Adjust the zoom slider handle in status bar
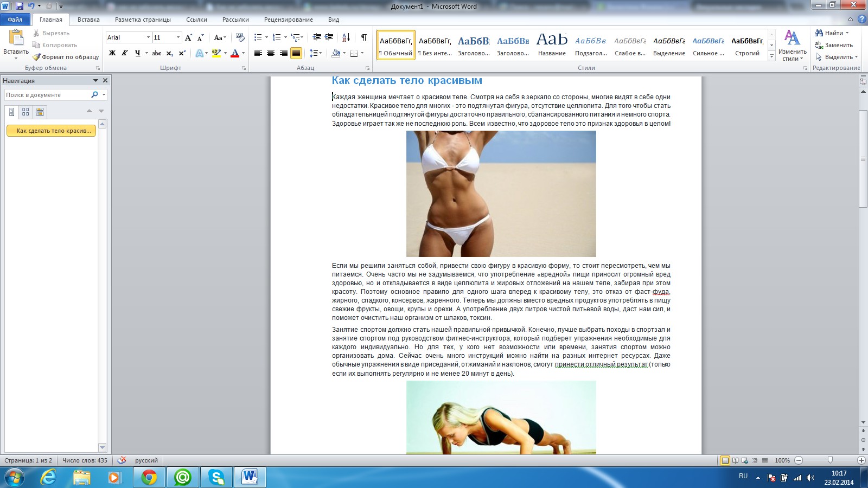868x488 pixels. pyautogui.click(x=830, y=460)
